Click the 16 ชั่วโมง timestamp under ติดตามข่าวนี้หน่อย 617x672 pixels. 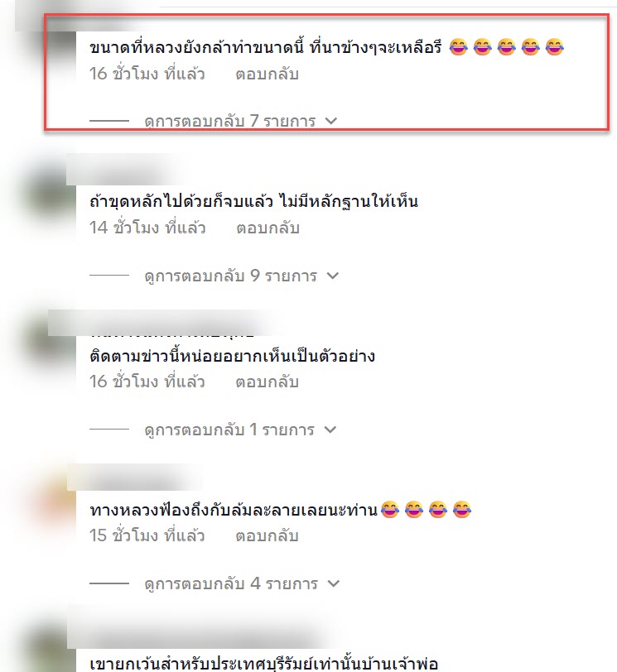(147, 382)
